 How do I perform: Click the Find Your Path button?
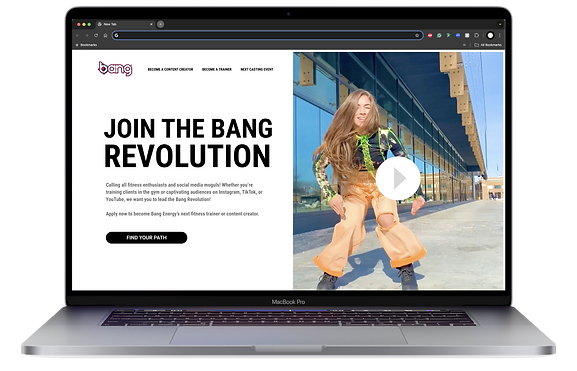tap(146, 238)
